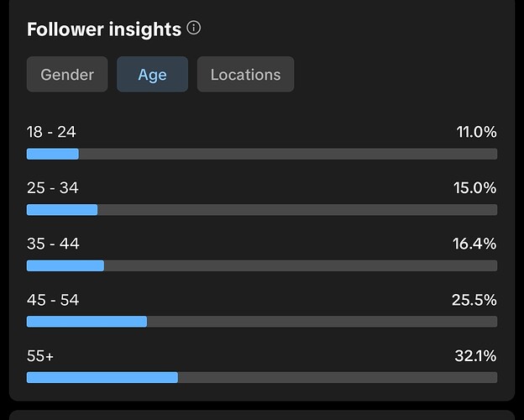Click the 25 - 34 progress bar
This screenshot has height=420, width=524.
[x=261, y=209]
